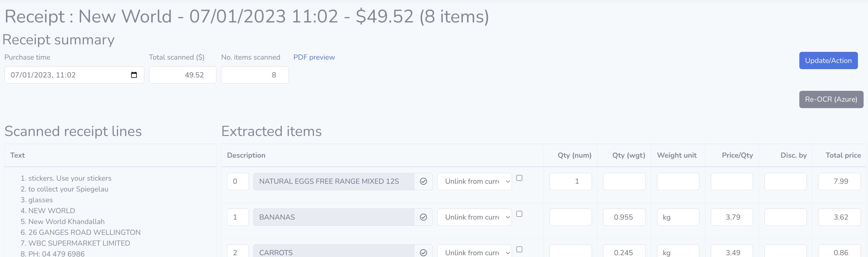Open the Unlink dropdown for BANANAS
This screenshot has height=257, width=868.
click(475, 217)
